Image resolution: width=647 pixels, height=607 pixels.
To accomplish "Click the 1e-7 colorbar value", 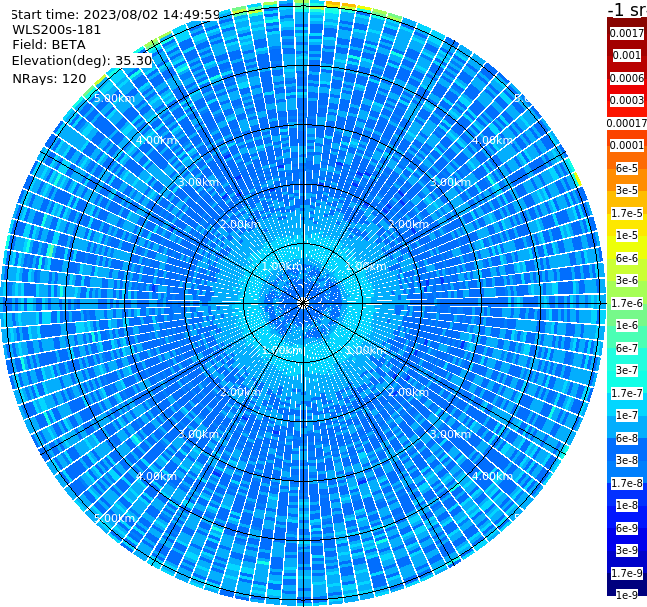I will (627, 415).
